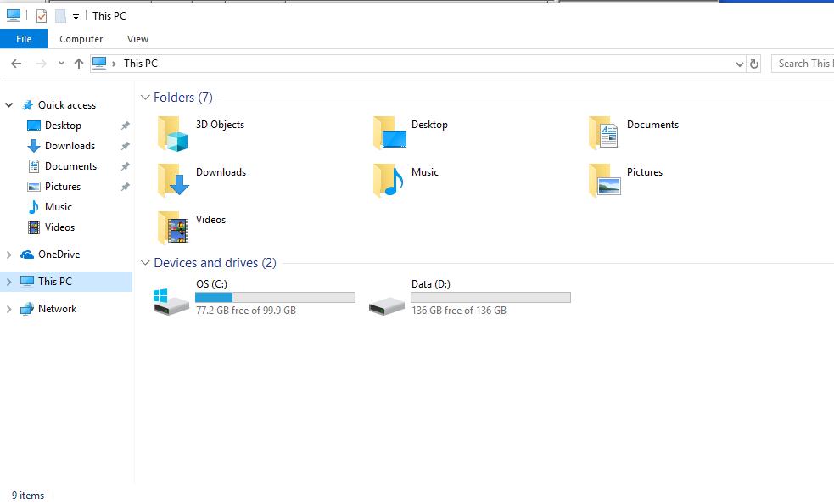834x504 pixels.
Task: Expand the Network tree node
Action: point(9,309)
